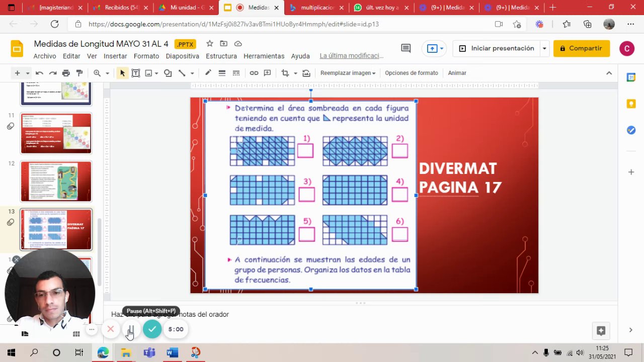Select slide 12 thumbnail
The height and width of the screenshot is (362, 644).
tap(56, 181)
